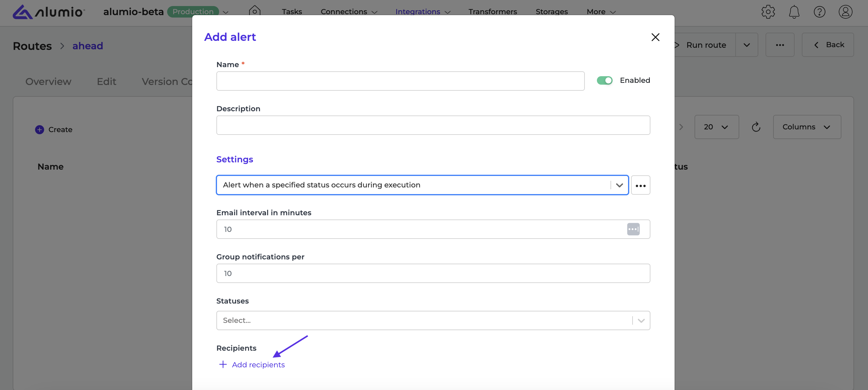Viewport: 868px width, 390px height.
Task: Go to Tasks in the navbar
Action: click(292, 12)
